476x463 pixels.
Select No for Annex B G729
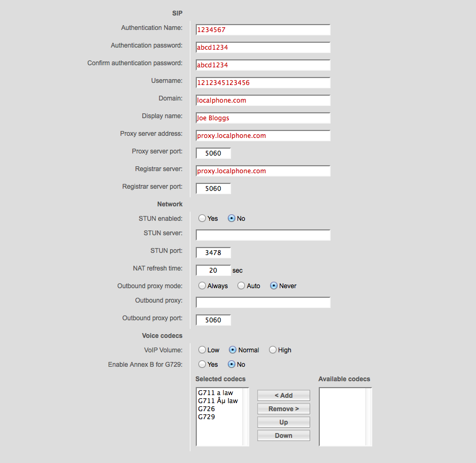pyautogui.click(x=232, y=364)
